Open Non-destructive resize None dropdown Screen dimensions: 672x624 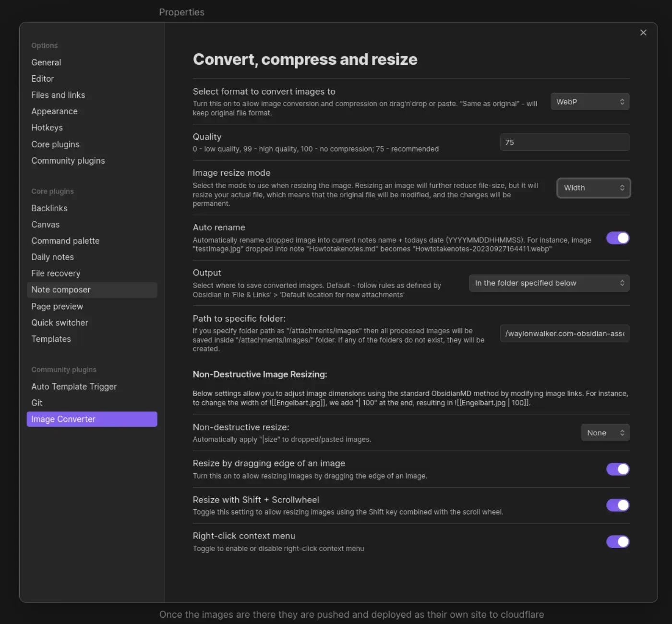[x=605, y=433]
